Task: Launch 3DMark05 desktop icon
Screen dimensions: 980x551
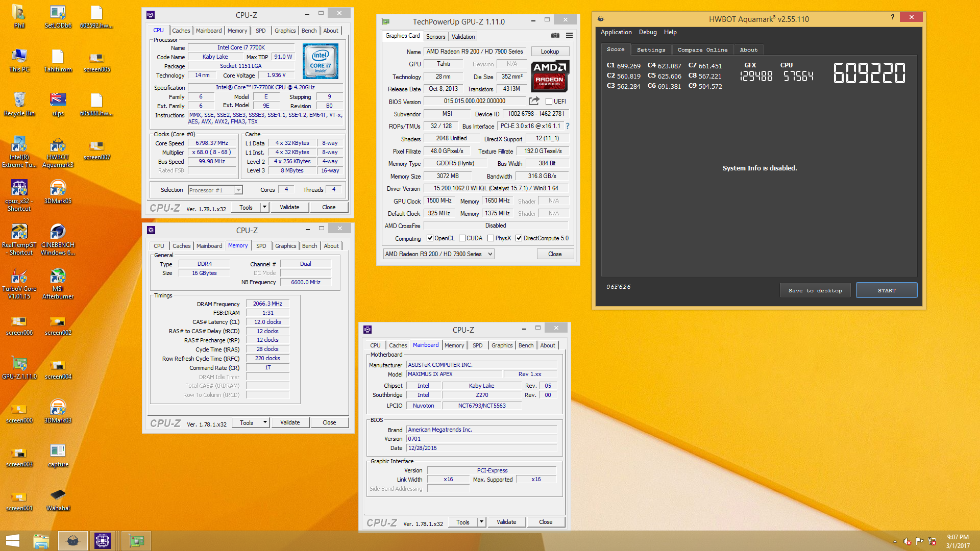Action: tap(58, 192)
